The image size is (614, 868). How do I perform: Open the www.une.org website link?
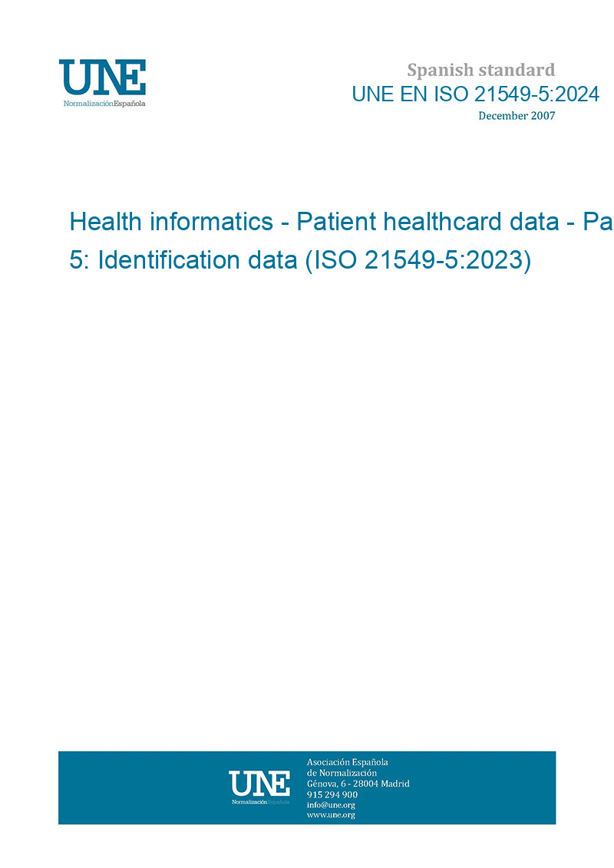coord(331,815)
